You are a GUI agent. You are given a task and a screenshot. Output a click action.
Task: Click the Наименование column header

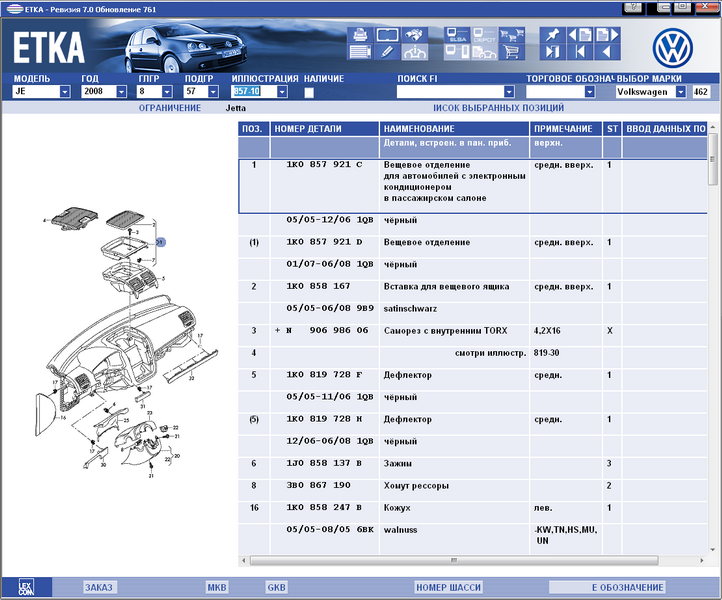click(454, 129)
